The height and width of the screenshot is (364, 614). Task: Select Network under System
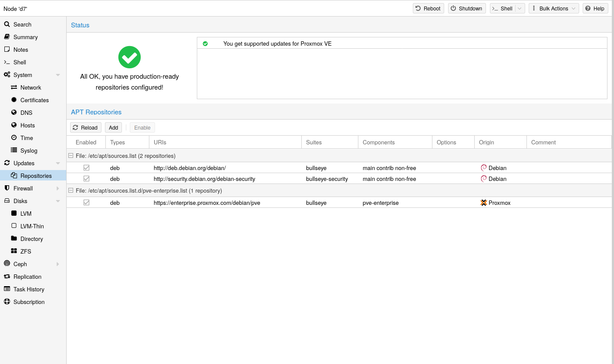tap(30, 87)
